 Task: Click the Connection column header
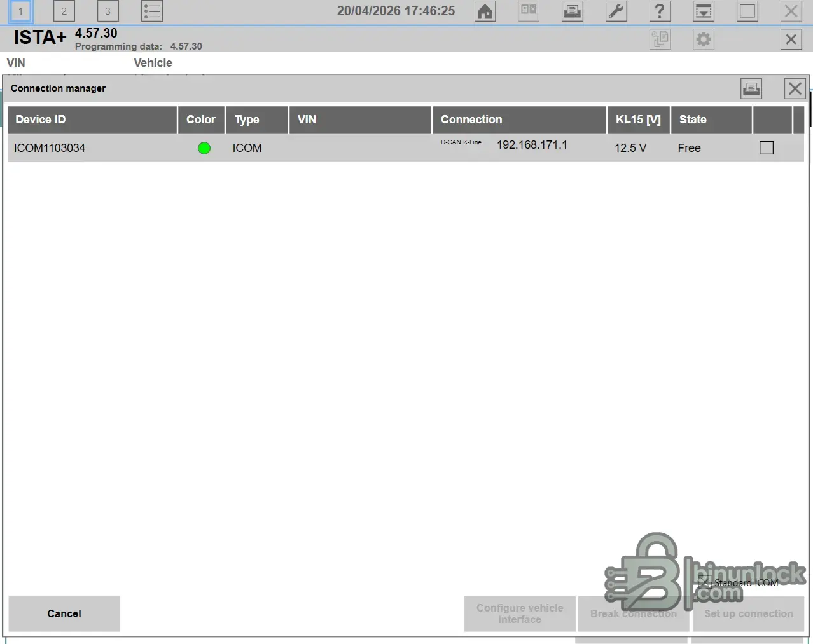click(x=471, y=120)
